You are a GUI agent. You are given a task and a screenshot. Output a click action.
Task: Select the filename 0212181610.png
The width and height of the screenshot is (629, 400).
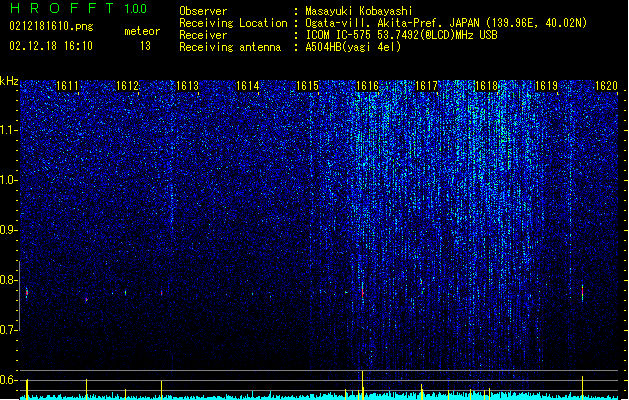pyautogui.click(x=51, y=26)
